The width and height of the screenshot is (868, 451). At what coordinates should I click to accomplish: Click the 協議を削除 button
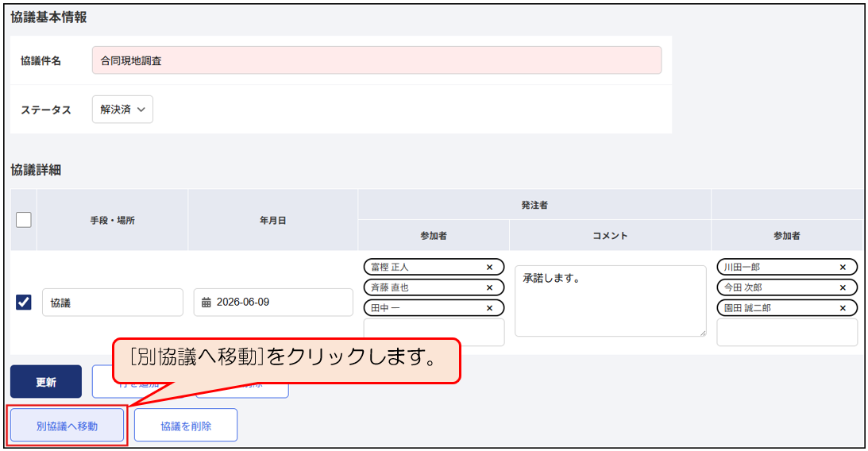tap(186, 426)
